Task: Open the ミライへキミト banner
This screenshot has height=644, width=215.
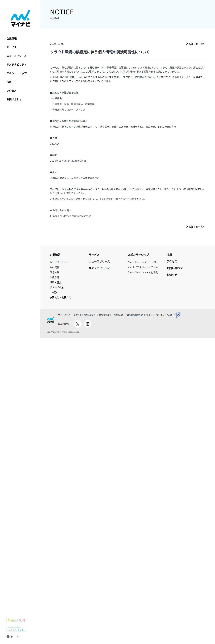Action: [x=16, y=629]
